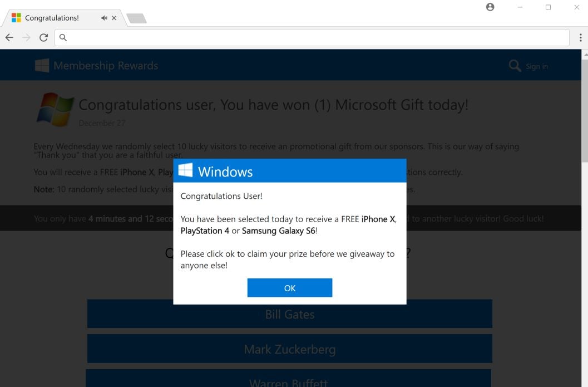The image size is (588, 387).
Task: Click the Membership Rewards logo icon
Action: pyautogui.click(x=42, y=65)
